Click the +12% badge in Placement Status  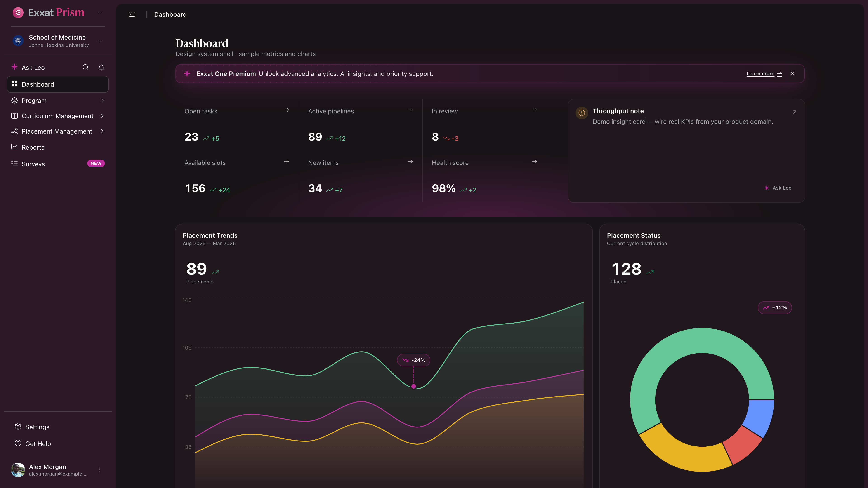click(775, 308)
